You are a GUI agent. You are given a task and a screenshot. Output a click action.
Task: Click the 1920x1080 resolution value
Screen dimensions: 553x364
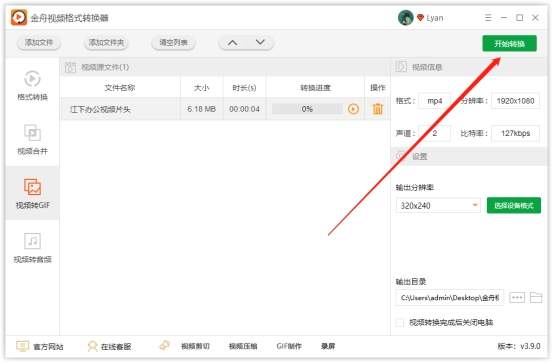(x=515, y=101)
